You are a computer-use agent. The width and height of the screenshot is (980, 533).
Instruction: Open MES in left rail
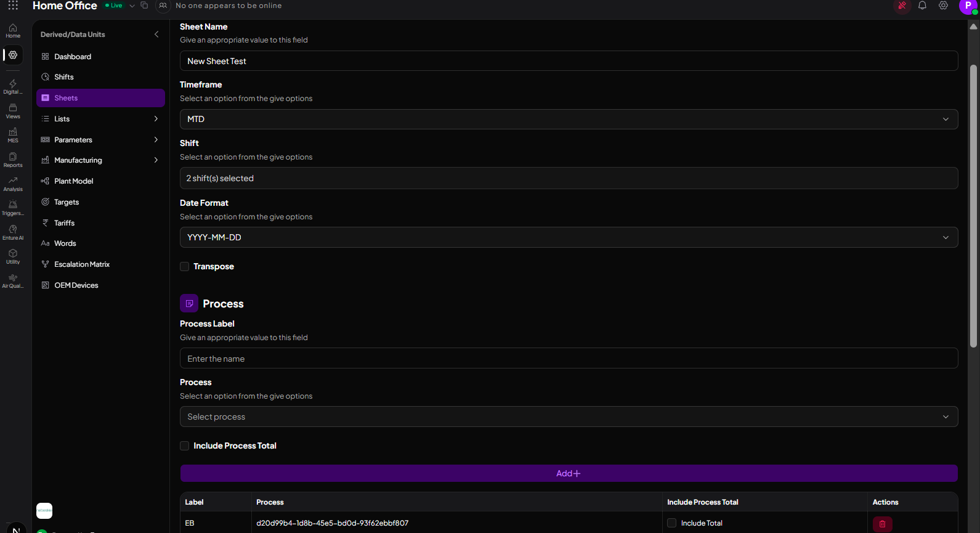13,136
